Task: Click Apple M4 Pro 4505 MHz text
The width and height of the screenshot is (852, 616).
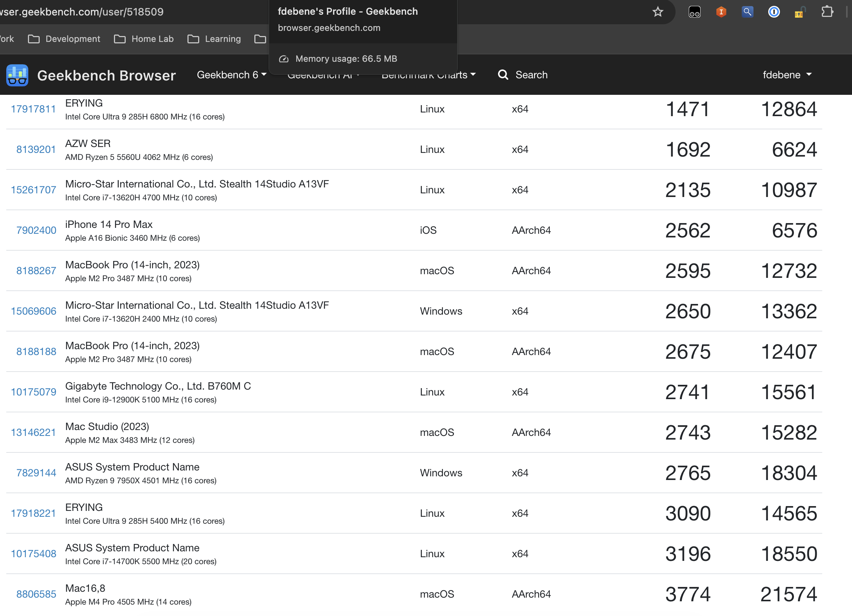Action: click(128, 602)
